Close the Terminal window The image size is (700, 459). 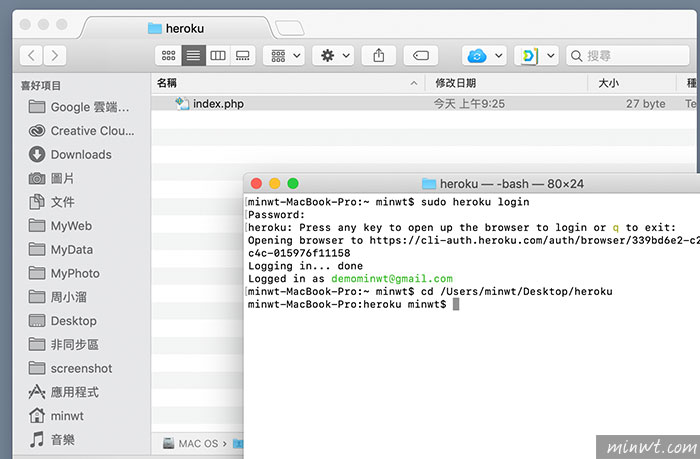coord(256,184)
